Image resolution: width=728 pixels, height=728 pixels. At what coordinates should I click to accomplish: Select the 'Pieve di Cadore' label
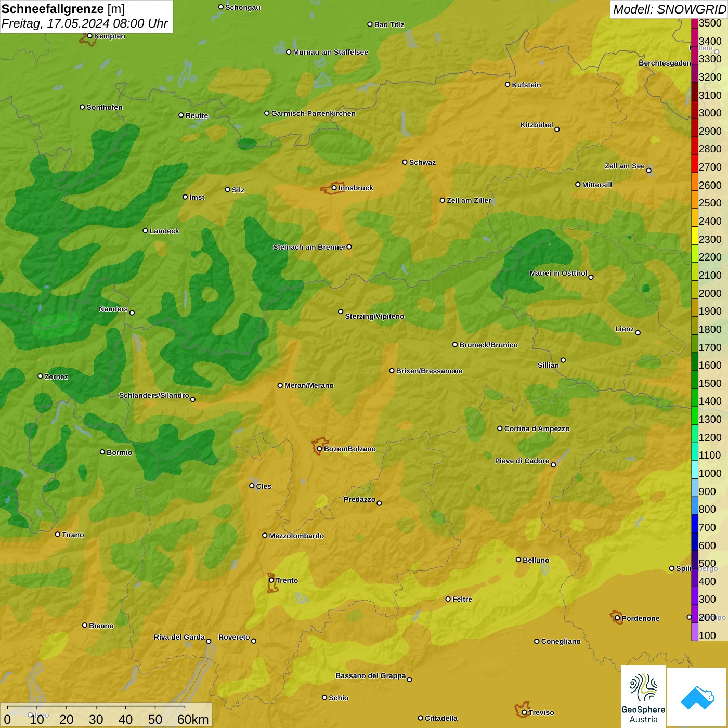click(522, 461)
